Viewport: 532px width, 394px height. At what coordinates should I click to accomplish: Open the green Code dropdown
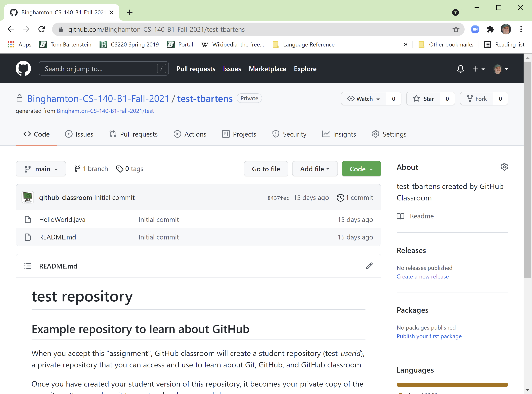coord(361,169)
